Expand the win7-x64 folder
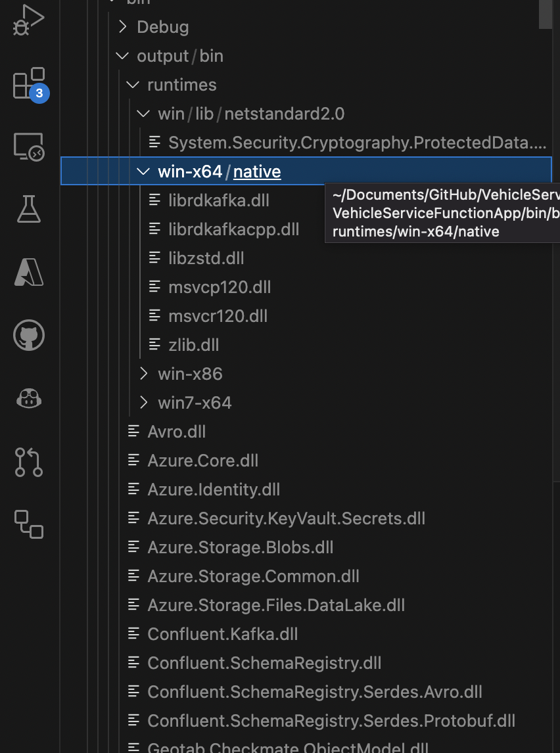The height and width of the screenshot is (753, 560). click(143, 402)
